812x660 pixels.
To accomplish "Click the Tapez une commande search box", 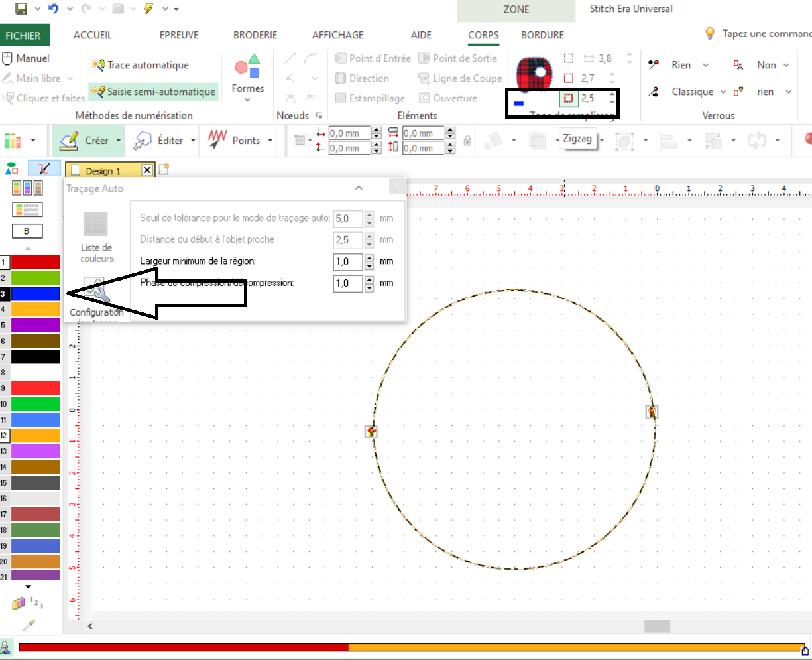I will pyautogui.click(x=766, y=34).
